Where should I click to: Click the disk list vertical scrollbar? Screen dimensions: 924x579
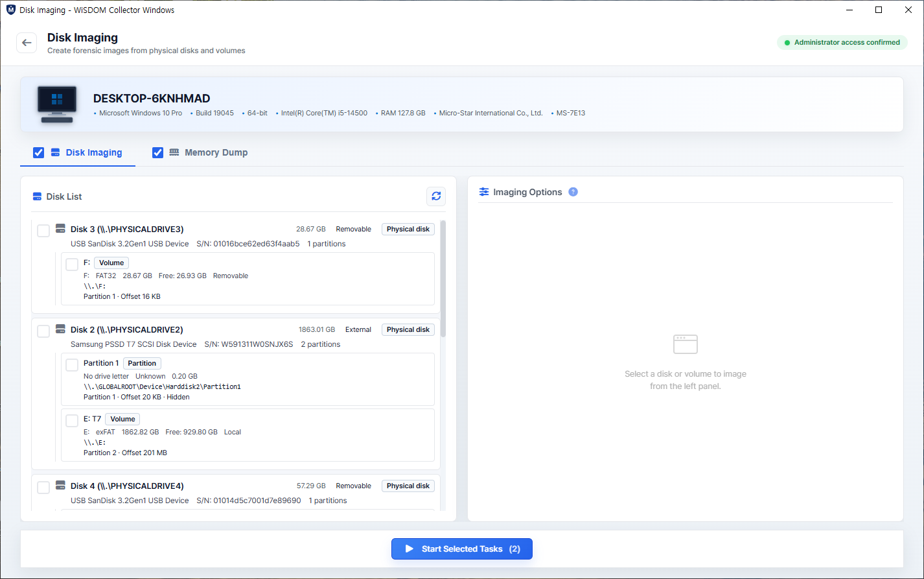click(443, 279)
